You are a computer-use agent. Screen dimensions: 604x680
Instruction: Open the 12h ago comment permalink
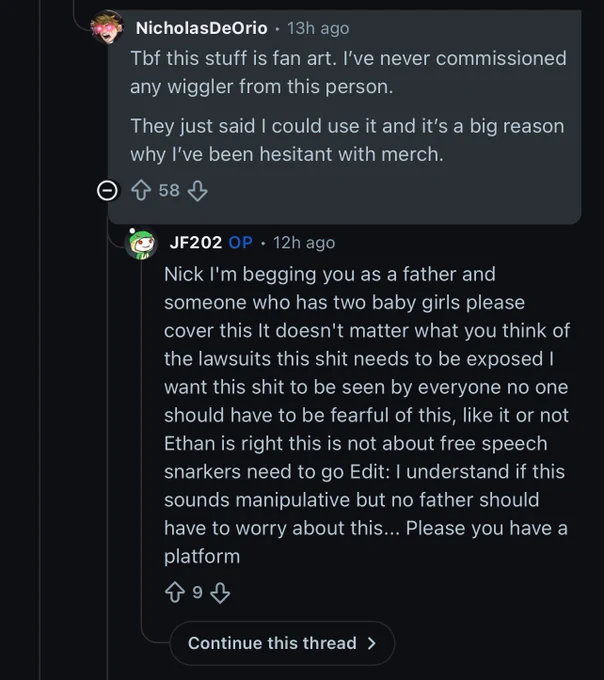pos(304,243)
